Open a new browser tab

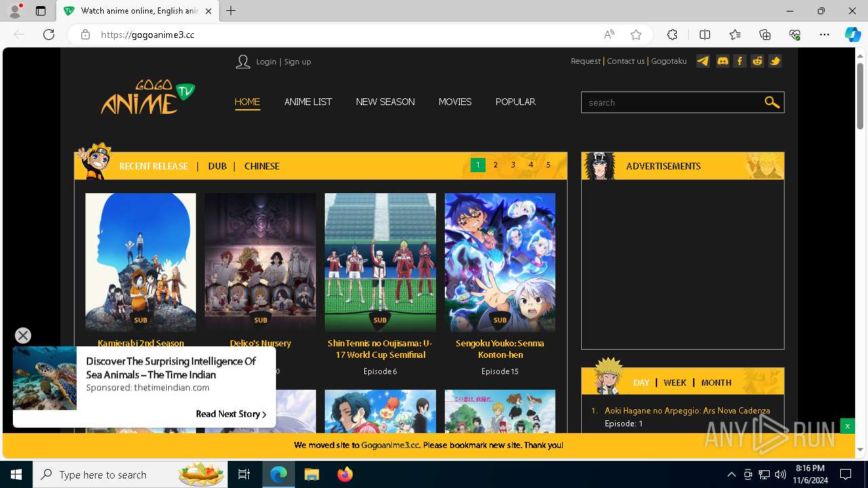[231, 11]
